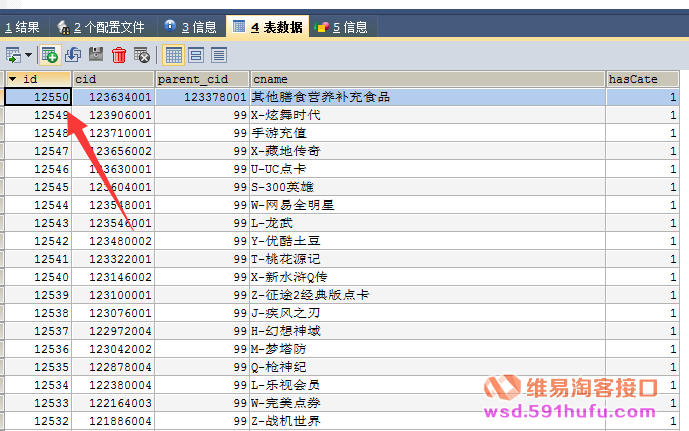This screenshot has width=689, height=431.
Task: Click row selector left of id 12544
Action: pyautogui.click(x=2, y=205)
